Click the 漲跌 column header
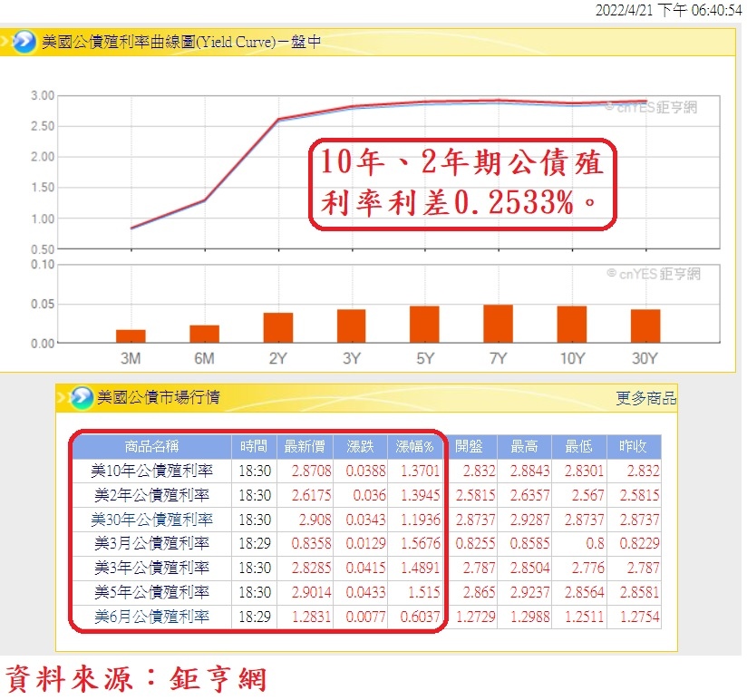 tap(360, 446)
